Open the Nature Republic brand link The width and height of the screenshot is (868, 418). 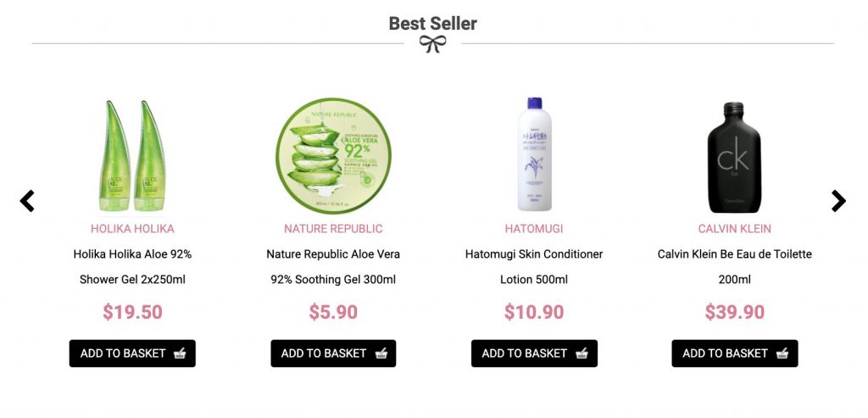pos(333,229)
